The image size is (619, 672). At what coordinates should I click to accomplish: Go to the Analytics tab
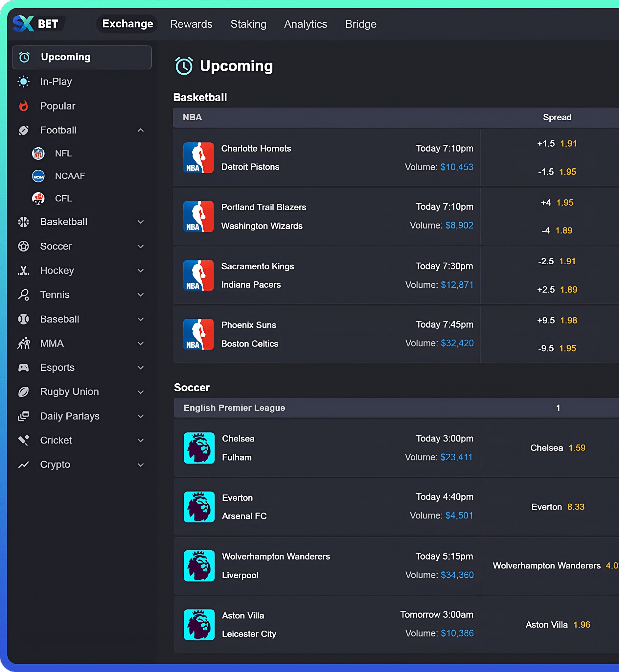[x=306, y=24]
